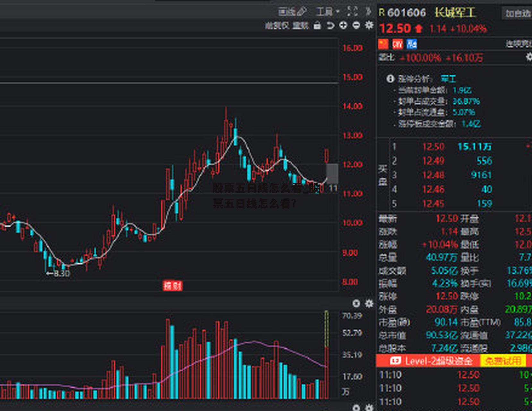Click the 成交额 value 5.05亿
This screenshot has width=532, height=411.
(x=444, y=271)
